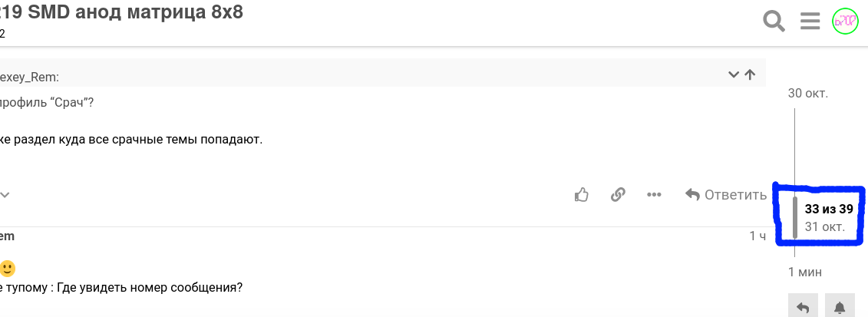Jump to the 30 окт. timeline start
This screenshot has width=868, height=317.
(x=808, y=93)
